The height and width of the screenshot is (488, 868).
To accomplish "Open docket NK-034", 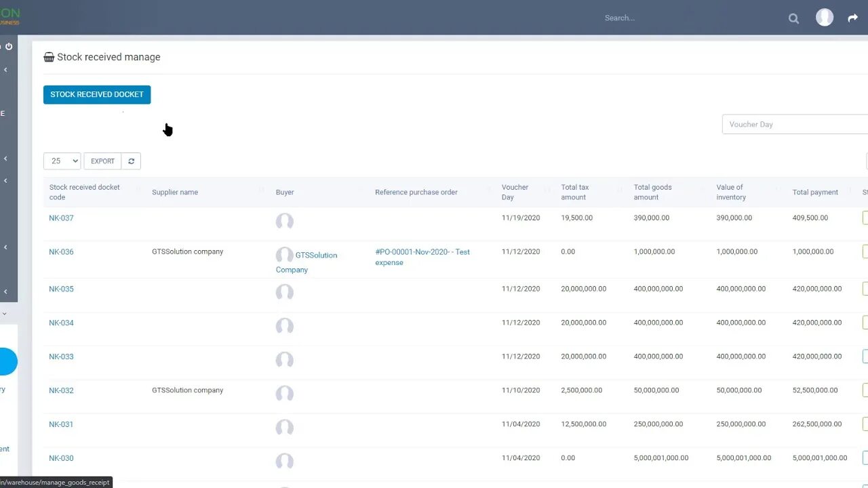I will (x=61, y=323).
